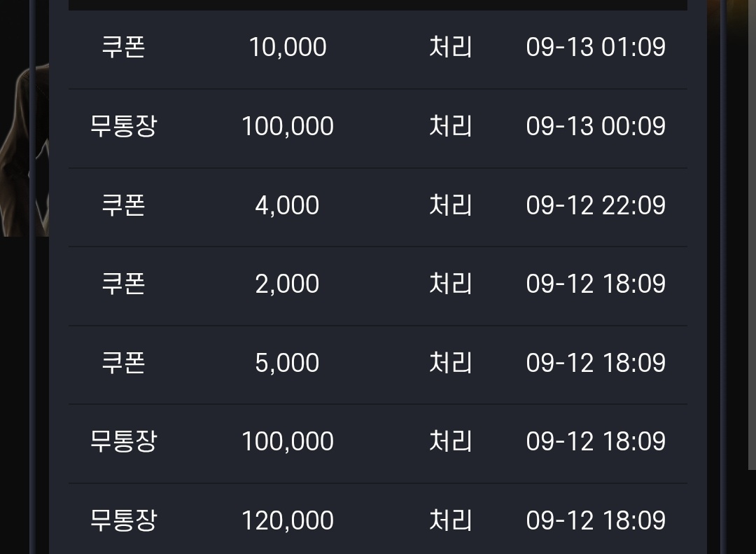The image size is (756, 554).
Task: Select the 처리 status in the 10,000 row
Action: point(450,47)
